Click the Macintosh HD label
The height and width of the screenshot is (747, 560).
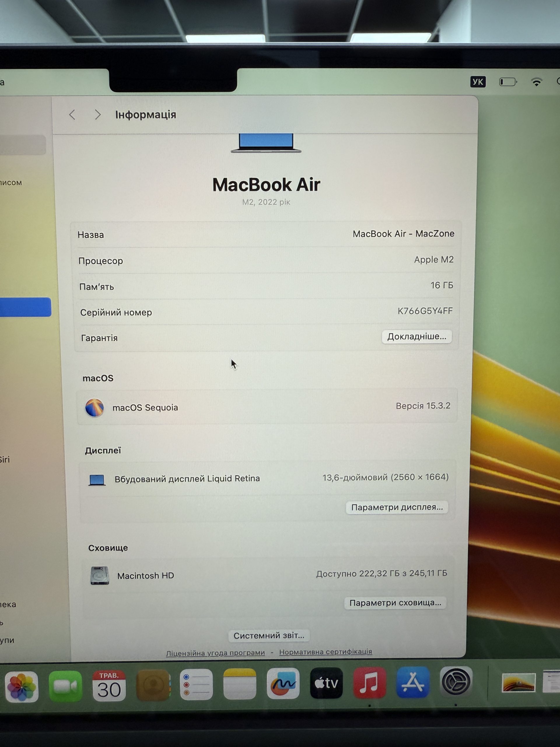point(146,576)
